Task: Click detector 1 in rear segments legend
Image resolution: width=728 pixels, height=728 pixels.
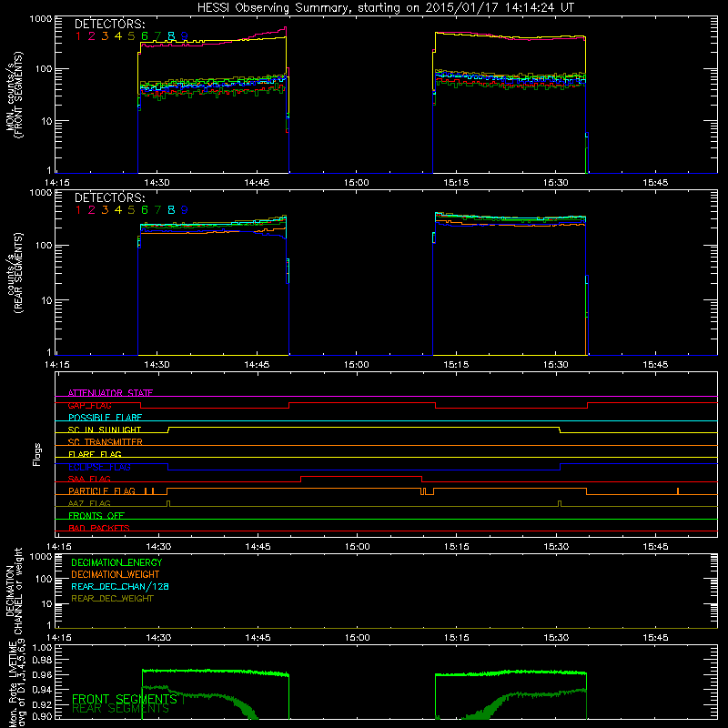Action: click(x=78, y=210)
